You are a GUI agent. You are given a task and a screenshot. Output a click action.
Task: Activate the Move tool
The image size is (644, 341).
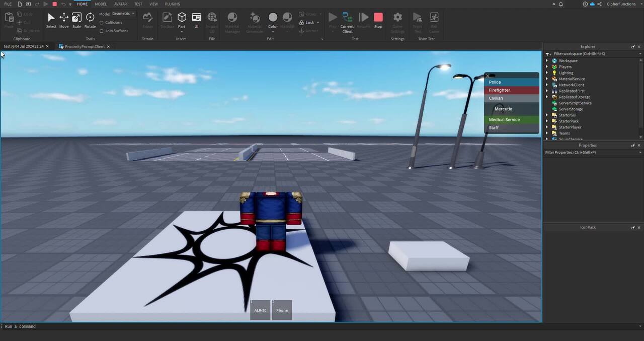click(64, 20)
